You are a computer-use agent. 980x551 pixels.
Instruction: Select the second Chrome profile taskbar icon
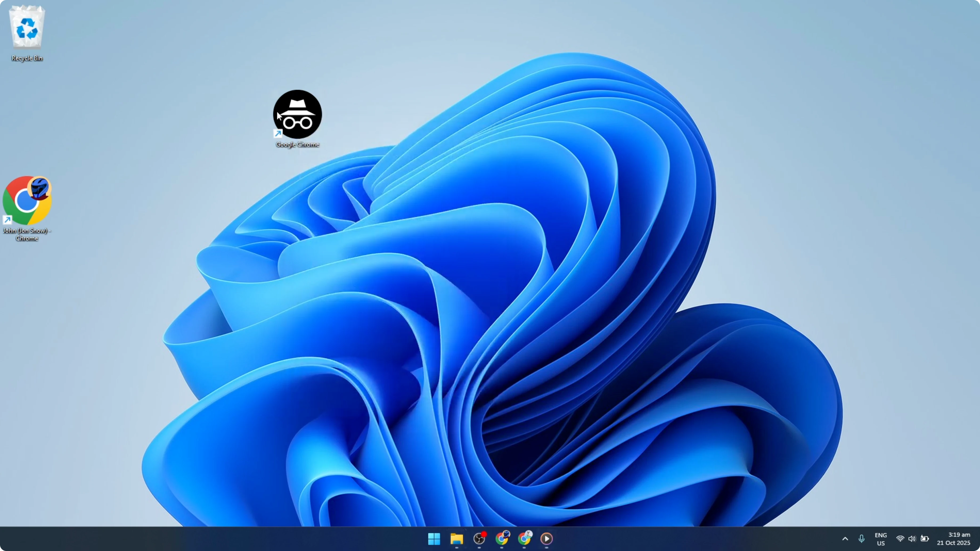point(525,539)
